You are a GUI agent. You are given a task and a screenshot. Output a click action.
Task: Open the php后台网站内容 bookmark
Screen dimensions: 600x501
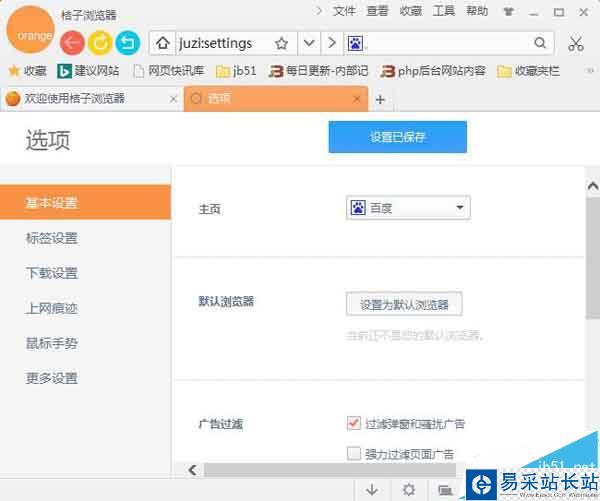point(433,71)
